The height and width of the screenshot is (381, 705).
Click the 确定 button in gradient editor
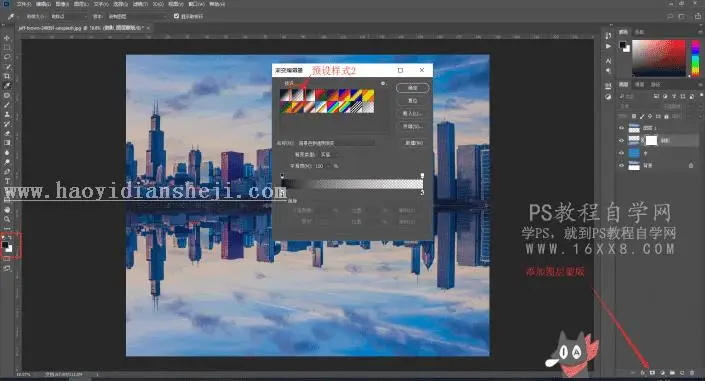412,88
